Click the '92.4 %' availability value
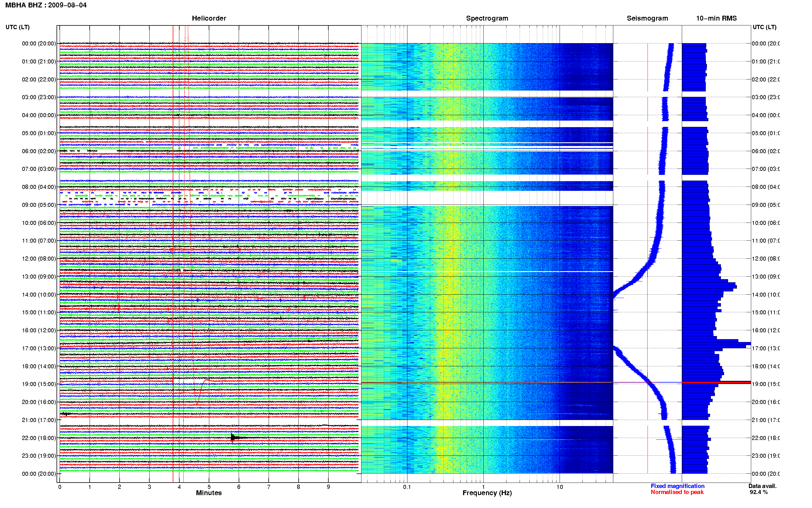This screenshot has width=812, height=508. [759, 492]
